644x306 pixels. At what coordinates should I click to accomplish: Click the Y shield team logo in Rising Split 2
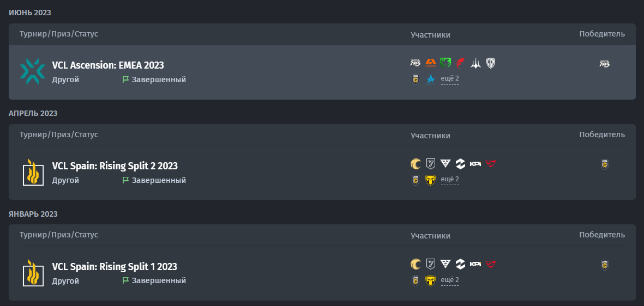point(430,164)
